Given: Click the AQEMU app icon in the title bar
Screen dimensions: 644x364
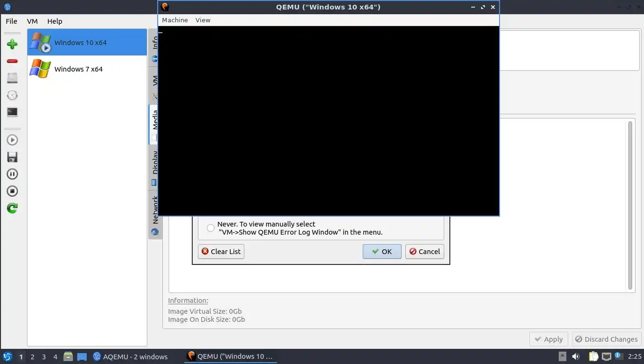Looking at the screenshot, I should (7, 7).
